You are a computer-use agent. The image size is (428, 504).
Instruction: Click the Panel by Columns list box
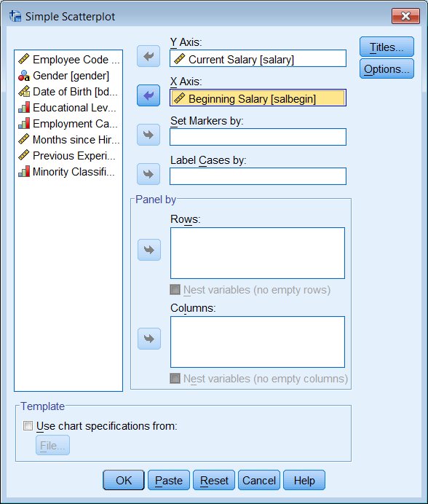[x=258, y=342]
